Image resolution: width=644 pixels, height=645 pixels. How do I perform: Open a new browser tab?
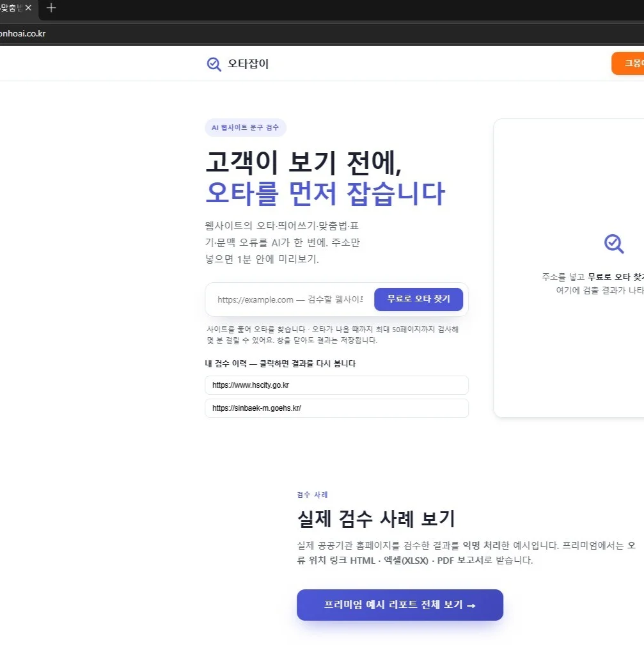point(51,8)
